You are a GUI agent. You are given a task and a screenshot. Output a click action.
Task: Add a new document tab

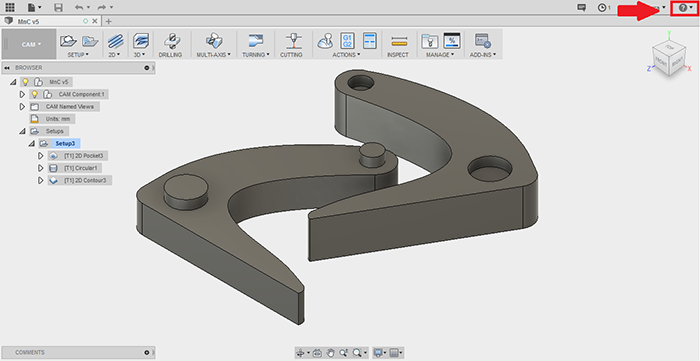coord(108,21)
